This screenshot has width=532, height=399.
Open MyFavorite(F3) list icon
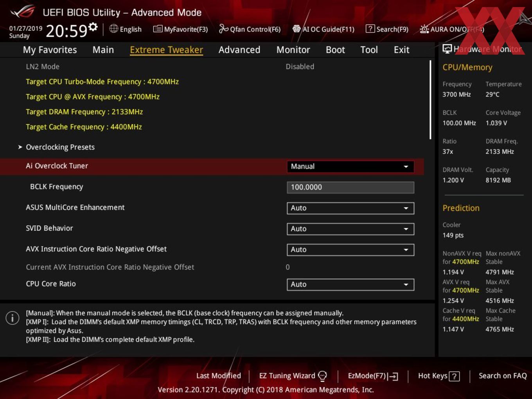(x=158, y=29)
